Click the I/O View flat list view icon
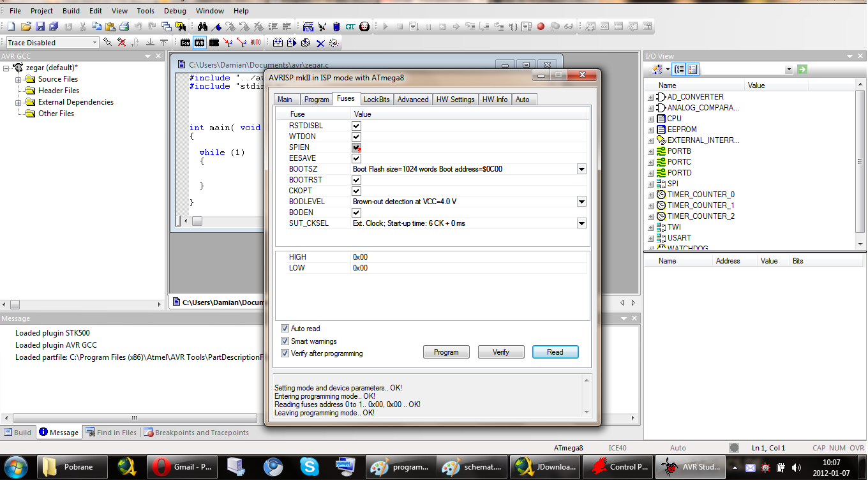868x490 pixels. click(x=692, y=69)
